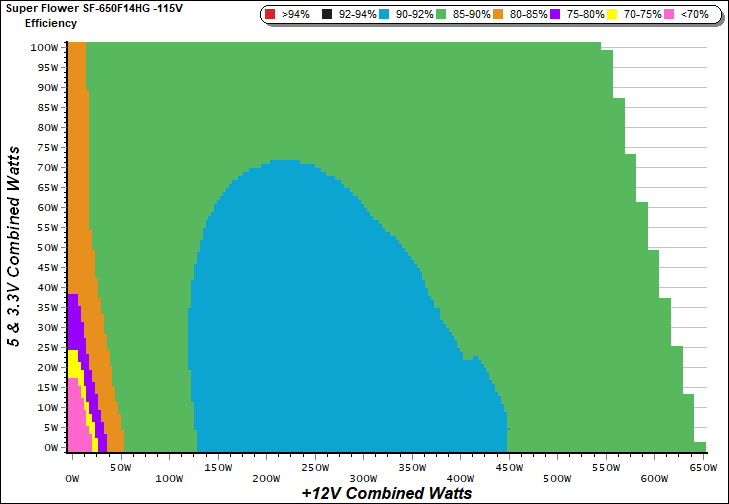Viewport: 729px width, 504px height.
Task: Click the orange 80-85% band in the chart
Action: coord(76,150)
